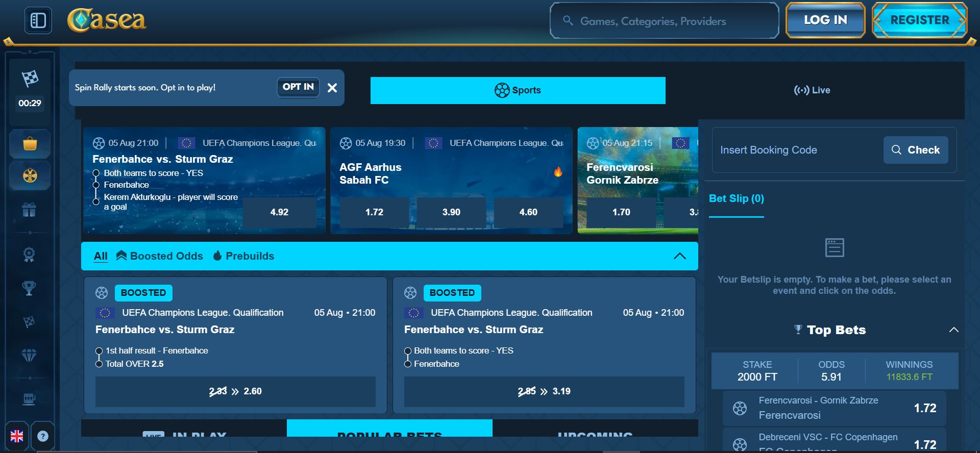Filter by Boosted Odds
Image resolution: width=980 pixels, height=453 pixels.
tap(160, 256)
